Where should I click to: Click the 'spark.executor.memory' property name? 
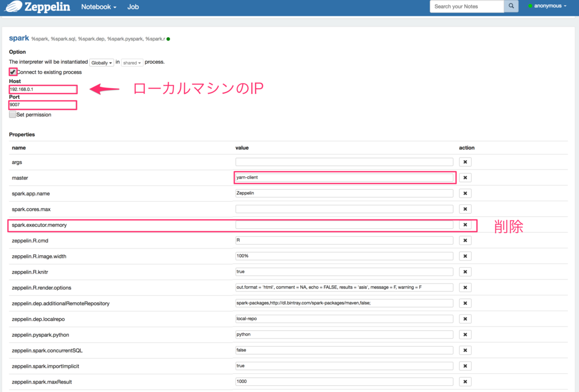[39, 225]
